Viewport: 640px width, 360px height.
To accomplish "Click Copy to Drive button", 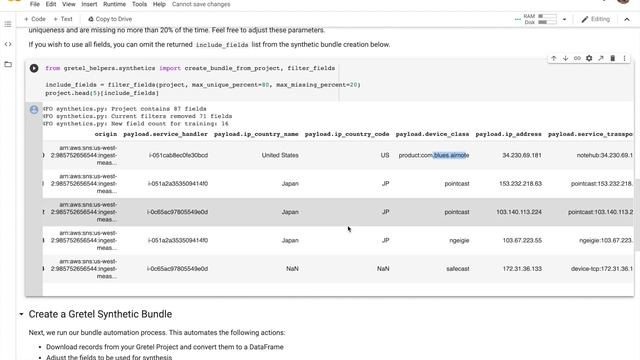I will click(x=110, y=19).
